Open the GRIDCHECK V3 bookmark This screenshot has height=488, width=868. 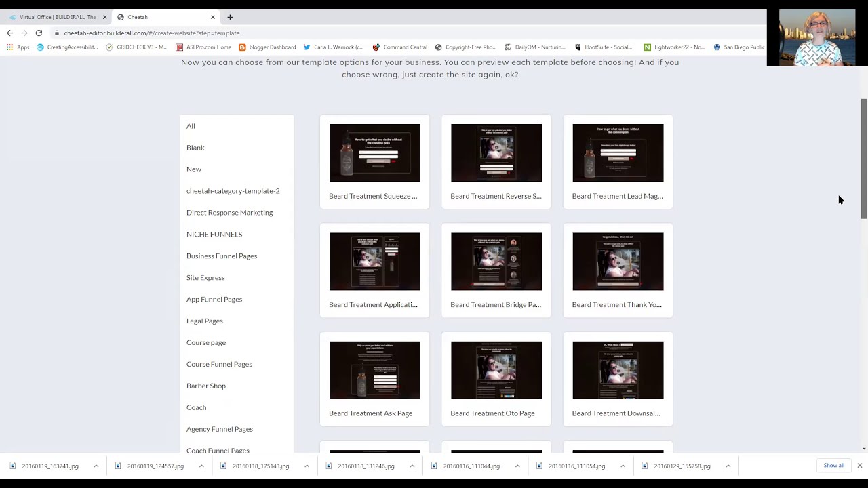pyautogui.click(x=136, y=47)
